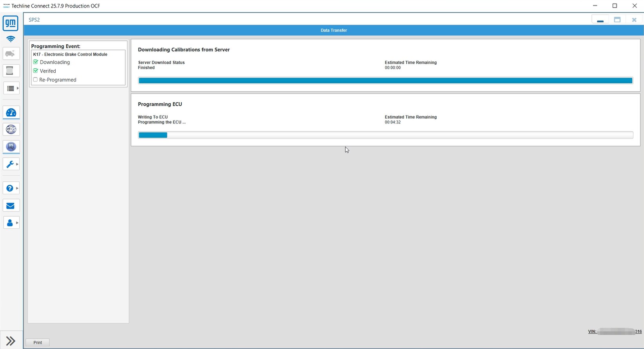This screenshot has height=349, width=644.
Task: Open the vehicle connection icon
Action: point(11,54)
